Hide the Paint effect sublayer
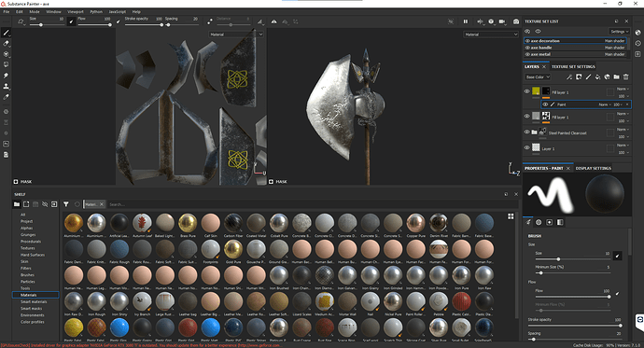 [x=545, y=104]
